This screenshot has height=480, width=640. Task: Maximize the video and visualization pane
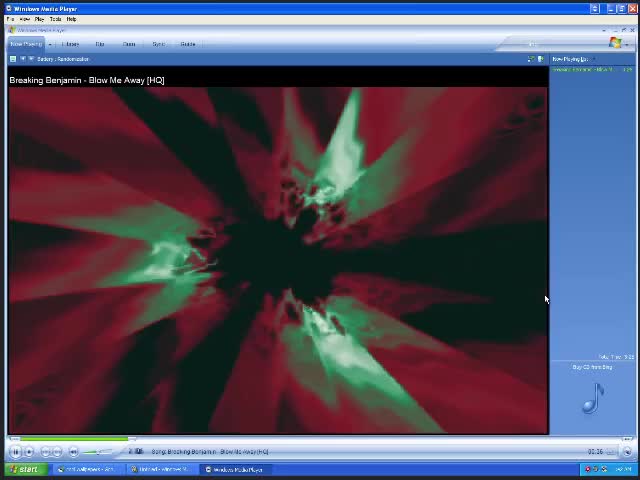click(531, 59)
